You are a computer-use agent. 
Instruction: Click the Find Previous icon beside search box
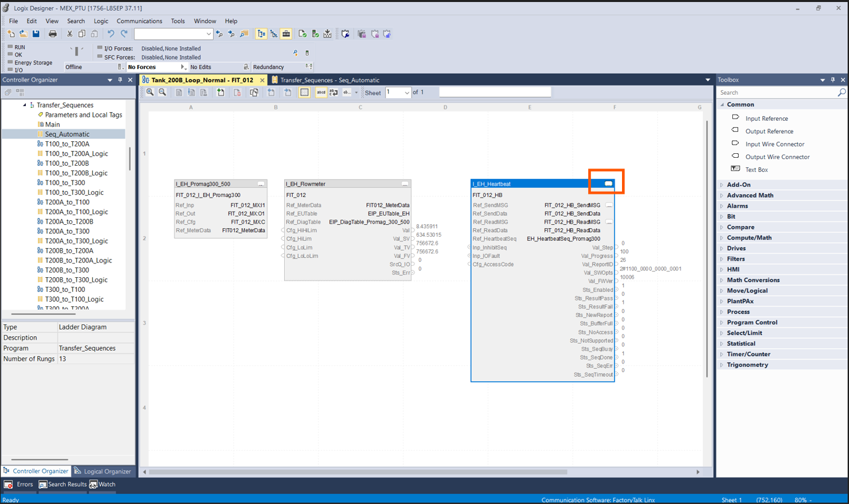coord(219,34)
